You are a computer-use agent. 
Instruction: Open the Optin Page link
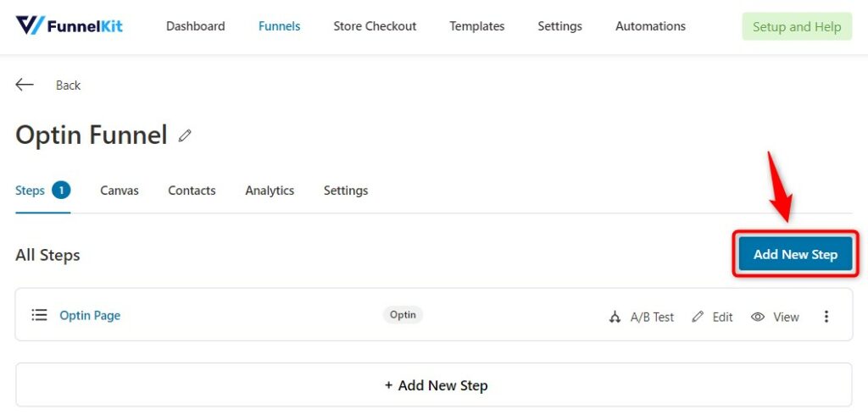90,316
